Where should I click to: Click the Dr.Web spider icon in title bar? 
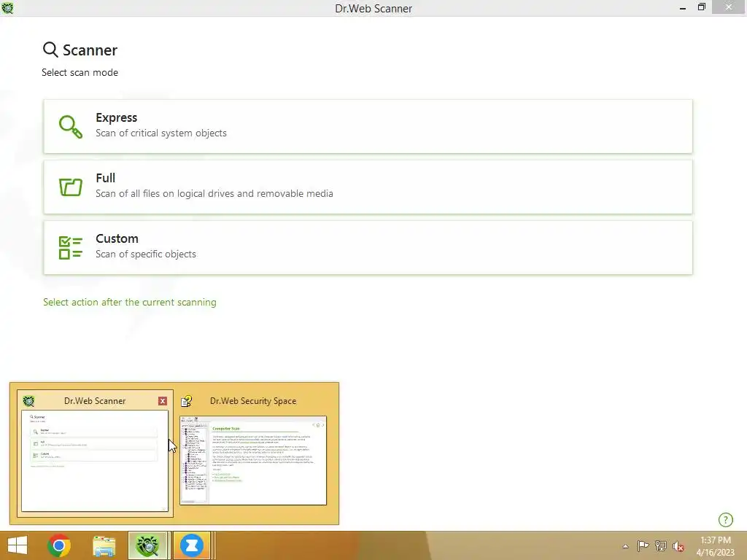pyautogui.click(x=7, y=7)
